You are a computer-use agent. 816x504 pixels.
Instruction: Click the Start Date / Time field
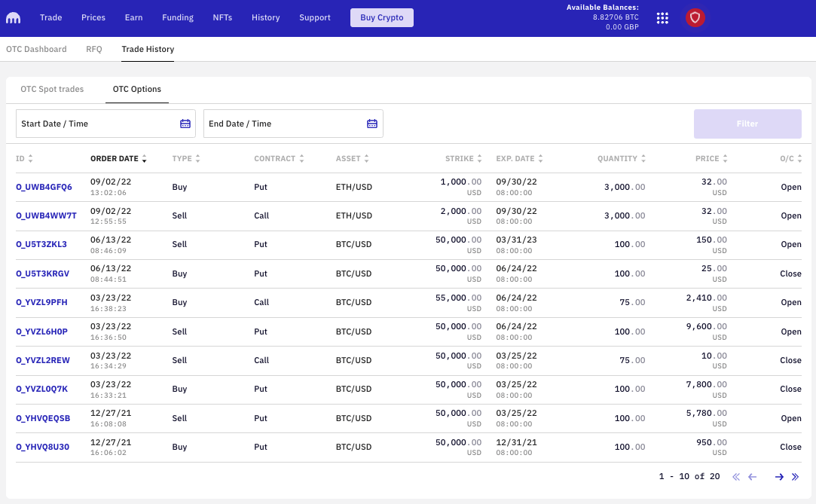[98, 124]
